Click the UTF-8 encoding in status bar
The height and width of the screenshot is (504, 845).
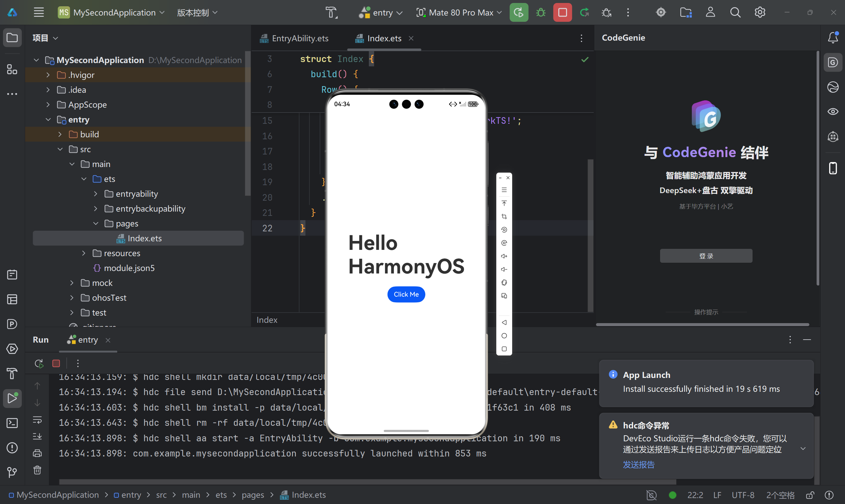[743, 495]
